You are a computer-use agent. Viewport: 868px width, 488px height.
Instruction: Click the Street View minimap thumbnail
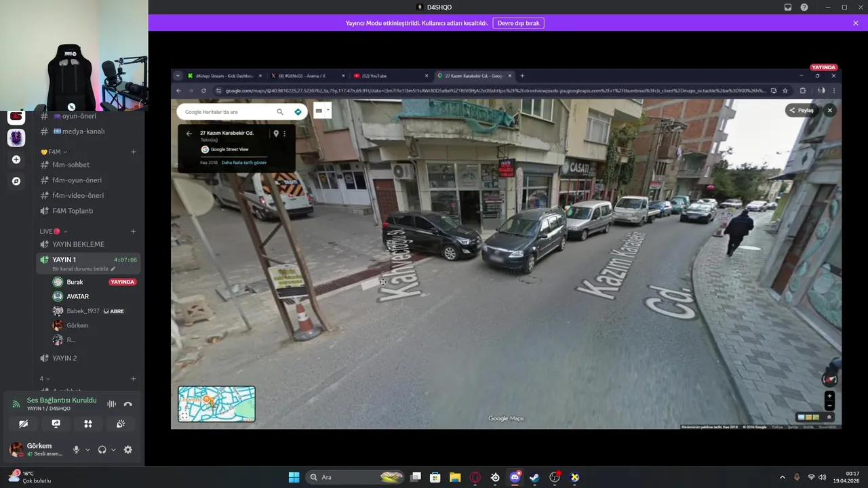point(216,404)
